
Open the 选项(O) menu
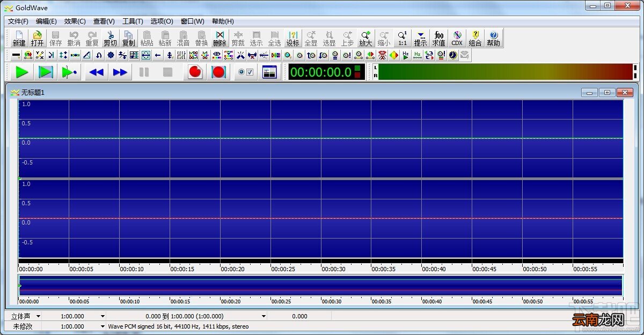pyautogui.click(x=162, y=21)
